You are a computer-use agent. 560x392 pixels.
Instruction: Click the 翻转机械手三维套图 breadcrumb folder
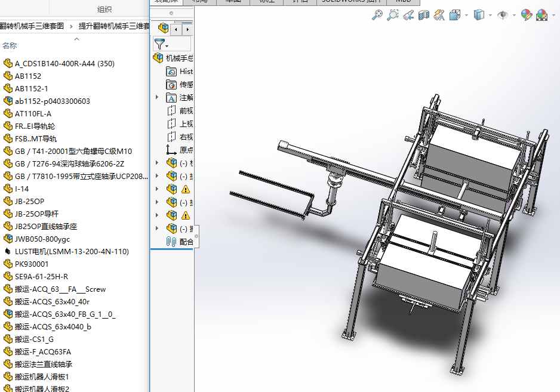(x=32, y=26)
